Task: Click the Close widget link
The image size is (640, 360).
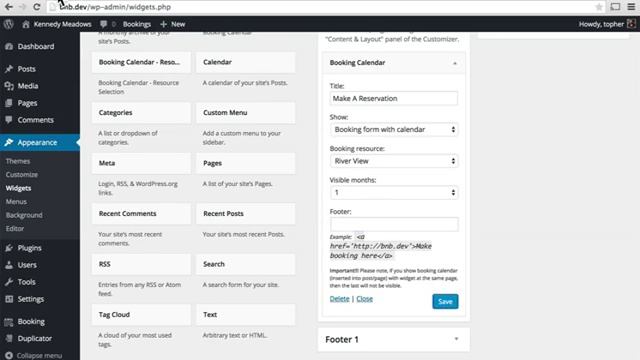Action: pos(364,299)
